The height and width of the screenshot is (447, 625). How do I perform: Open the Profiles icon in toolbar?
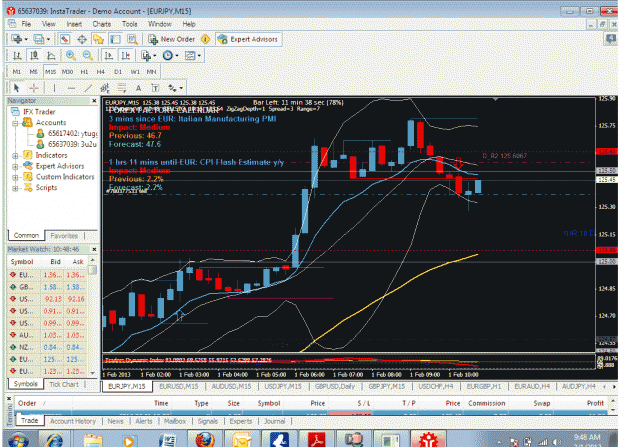[x=38, y=39]
